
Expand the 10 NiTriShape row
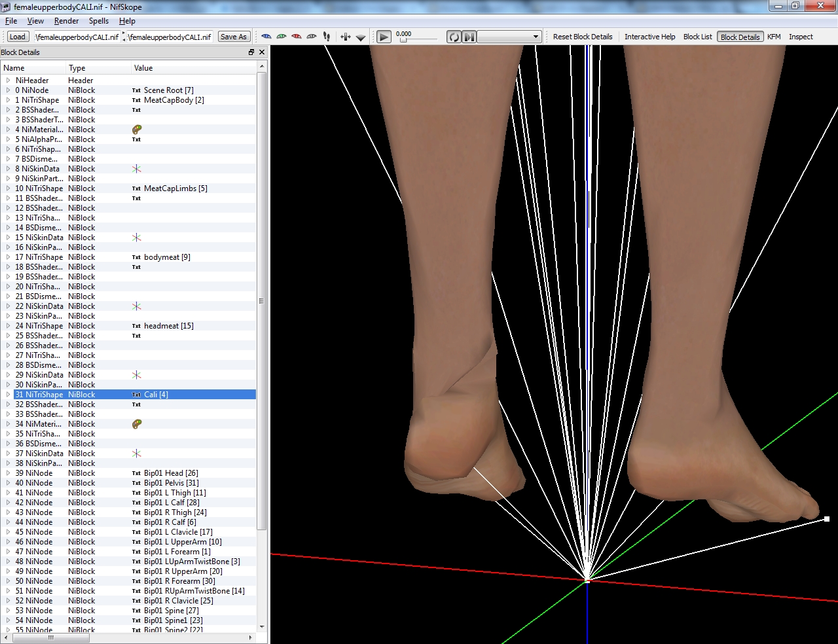pyautogui.click(x=8, y=188)
